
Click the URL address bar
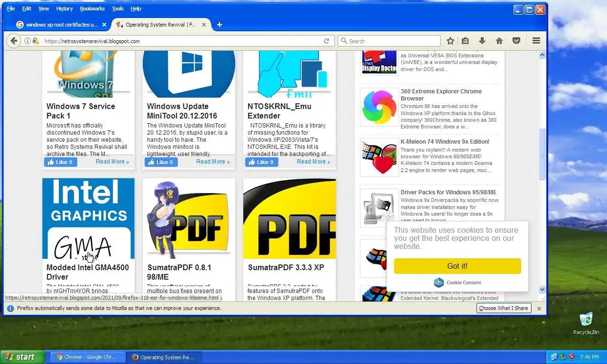pos(180,41)
